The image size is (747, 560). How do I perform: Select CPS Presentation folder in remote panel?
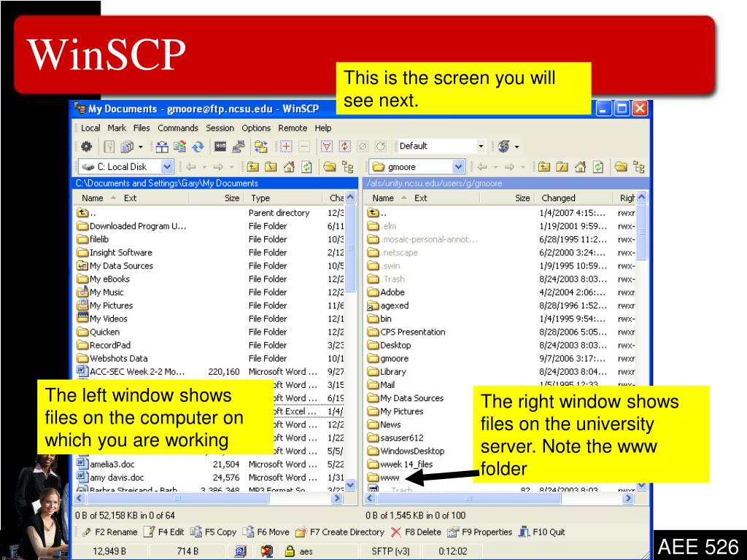point(407,332)
